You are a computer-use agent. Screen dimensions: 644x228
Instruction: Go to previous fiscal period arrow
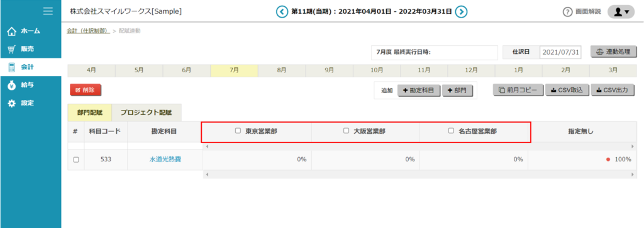point(282,11)
